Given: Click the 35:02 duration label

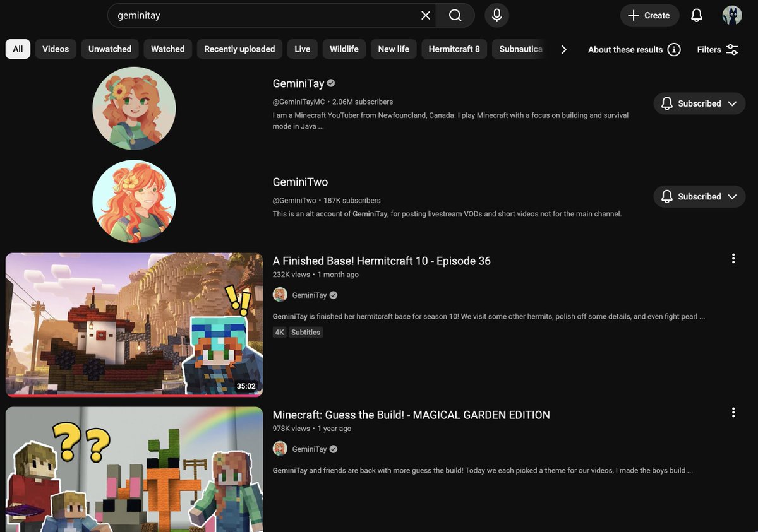Looking at the screenshot, I should pyautogui.click(x=246, y=386).
